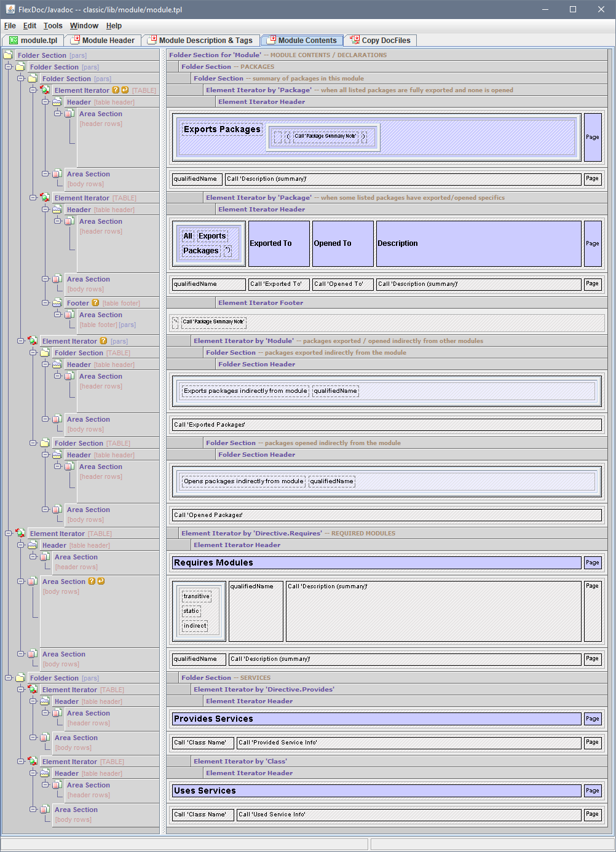Click the Element Iterator [pars] node icon
The width and height of the screenshot is (616, 852).
[x=33, y=341]
